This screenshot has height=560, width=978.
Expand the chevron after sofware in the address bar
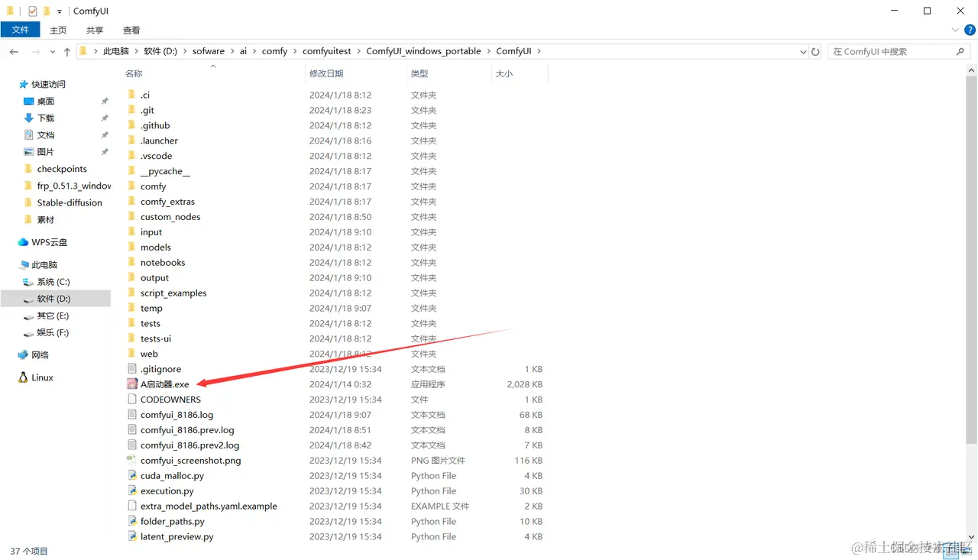tap(232, 51)
